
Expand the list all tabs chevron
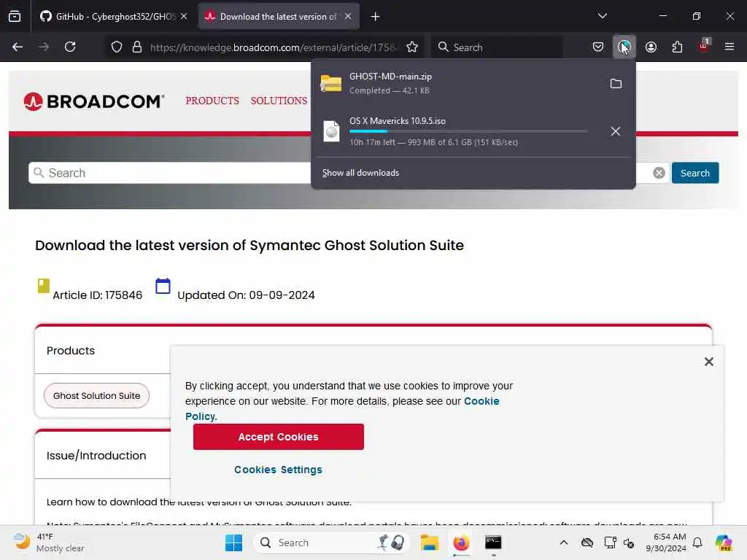click(x=602, y=16)
